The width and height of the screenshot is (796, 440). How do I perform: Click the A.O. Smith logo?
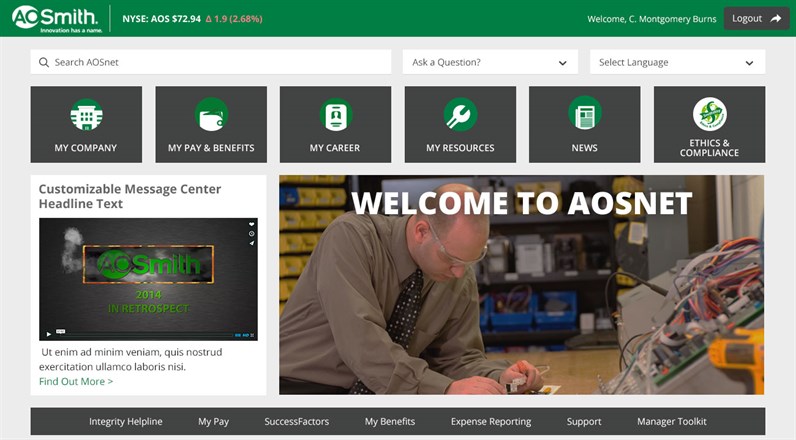click(x=57, y=19)
